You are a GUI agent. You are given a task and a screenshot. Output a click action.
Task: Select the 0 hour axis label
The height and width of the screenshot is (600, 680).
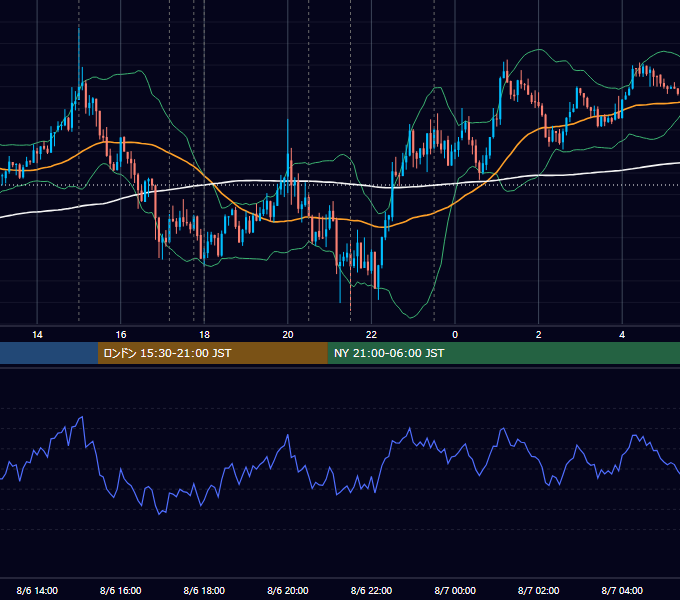(455, 335)
